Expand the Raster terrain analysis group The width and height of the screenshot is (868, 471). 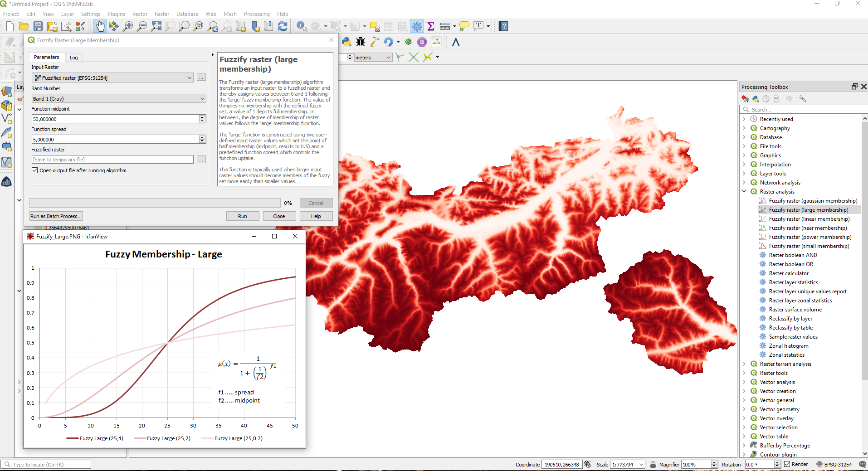744,364
